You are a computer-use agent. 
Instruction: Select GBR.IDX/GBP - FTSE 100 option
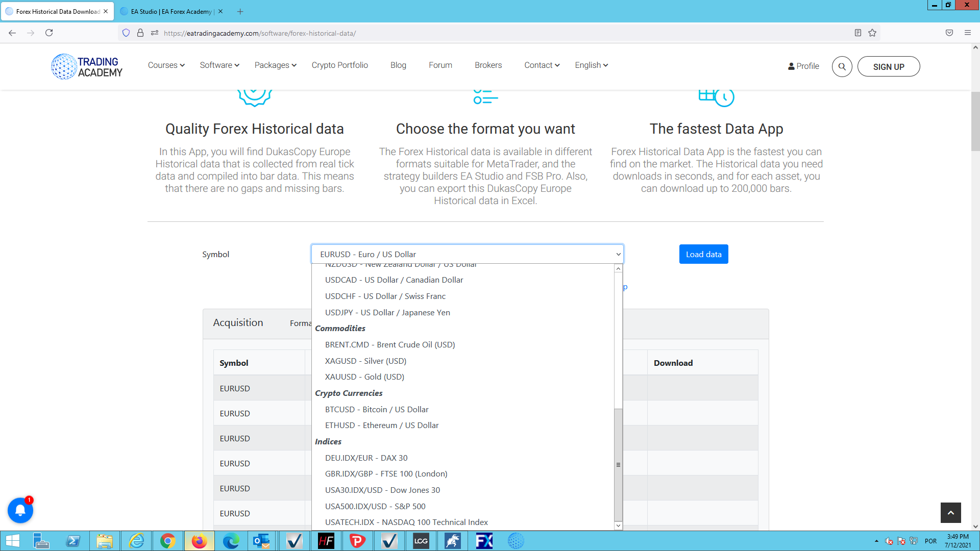pyautogui.click(x=463, y=474)
